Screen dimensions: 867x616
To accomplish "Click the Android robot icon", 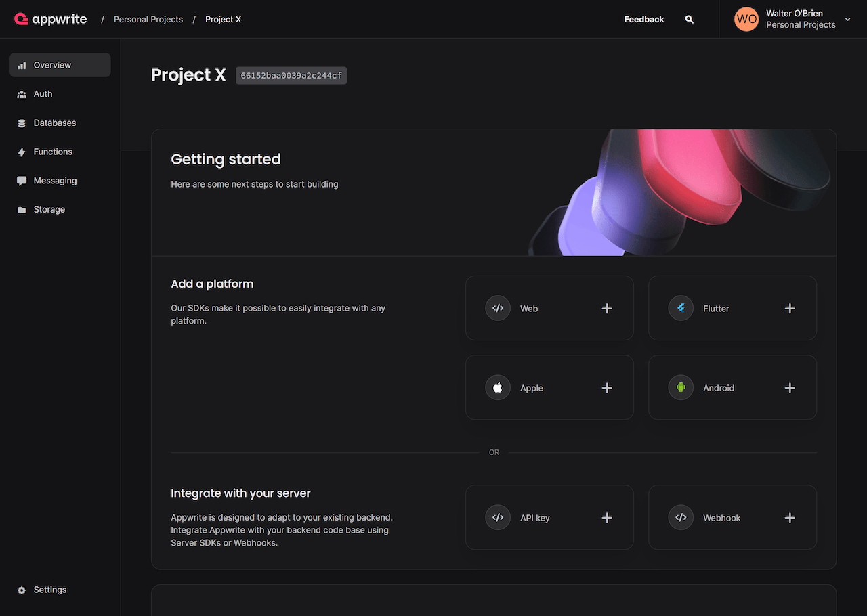I will tap(681, 388).
